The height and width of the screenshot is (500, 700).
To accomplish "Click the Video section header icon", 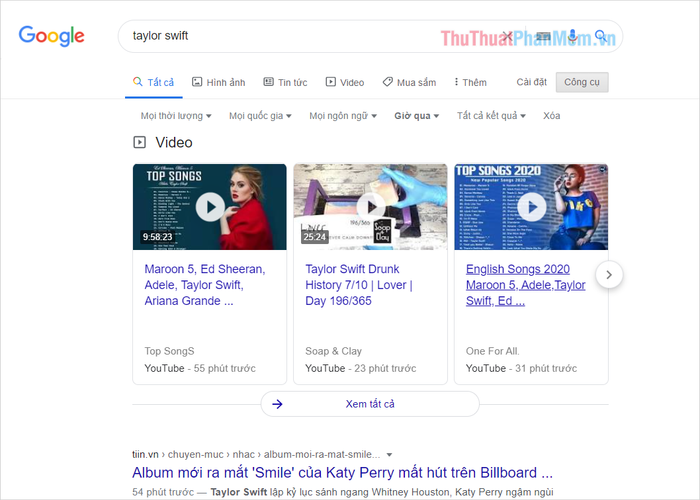I will (x=139, y=142).
